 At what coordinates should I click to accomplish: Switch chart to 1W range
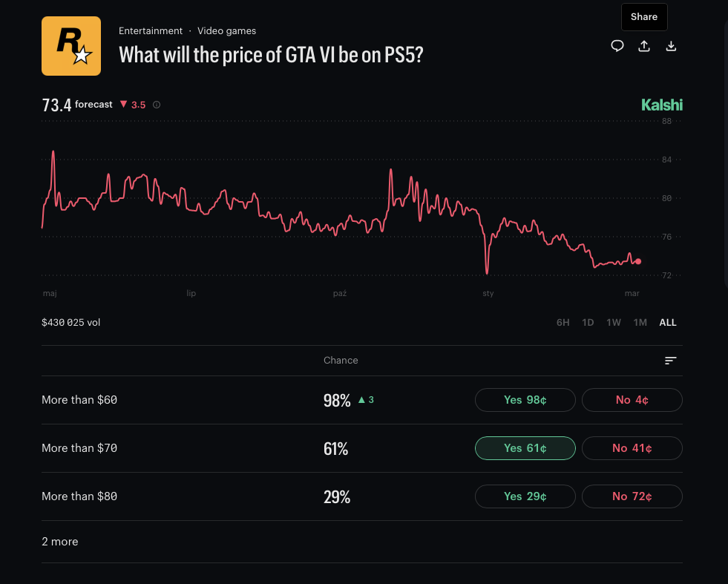(613, 323)
